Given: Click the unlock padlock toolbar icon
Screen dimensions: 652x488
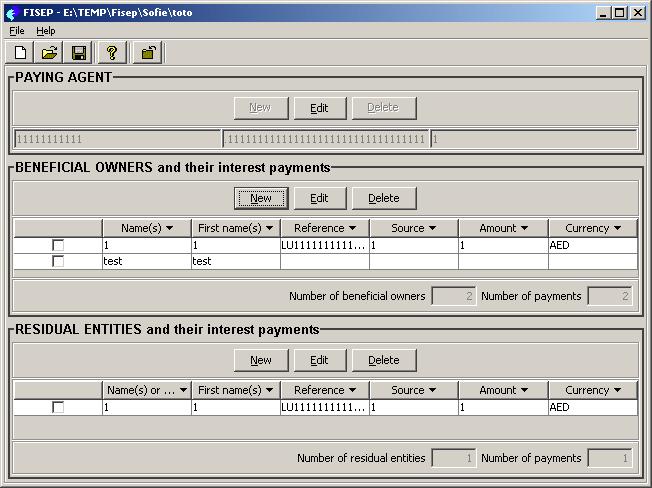Looking at the screenshot, I should [x=147, y=53].
